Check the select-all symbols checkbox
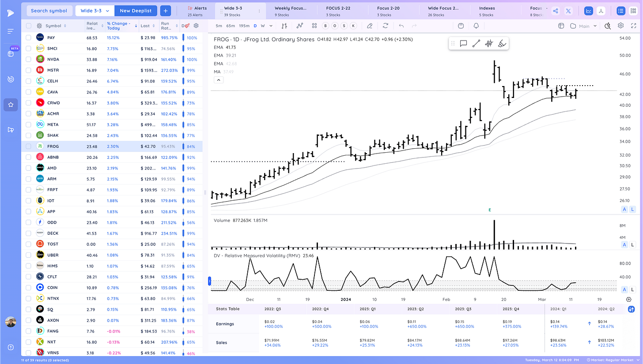643x364 pixels. coord(28,26)
